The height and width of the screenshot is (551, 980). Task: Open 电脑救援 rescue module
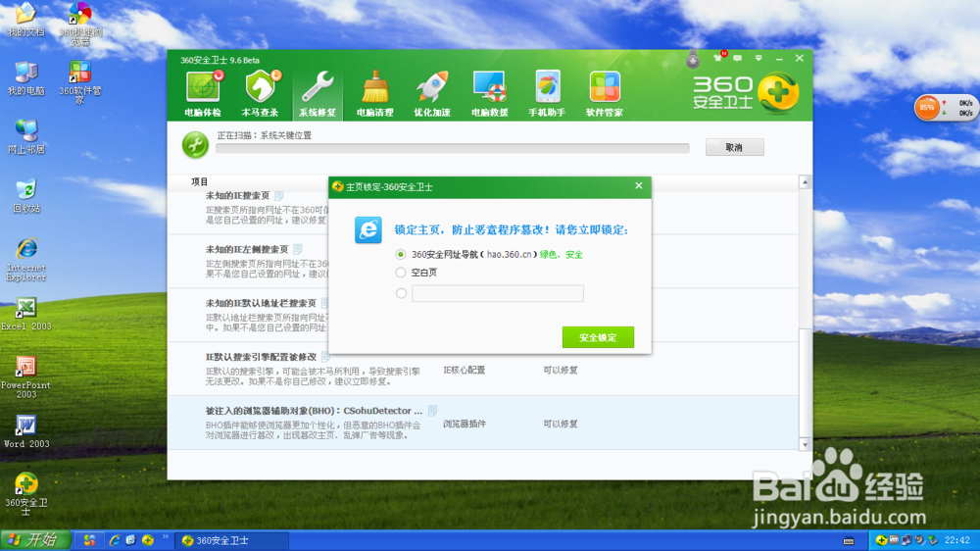click(x=489, y=93)
